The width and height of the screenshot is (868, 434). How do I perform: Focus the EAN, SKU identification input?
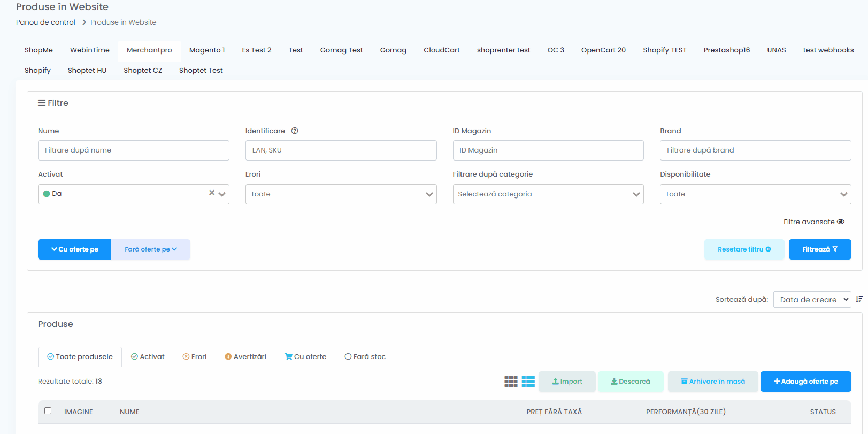pyautogui.click(x=341, y=150)
